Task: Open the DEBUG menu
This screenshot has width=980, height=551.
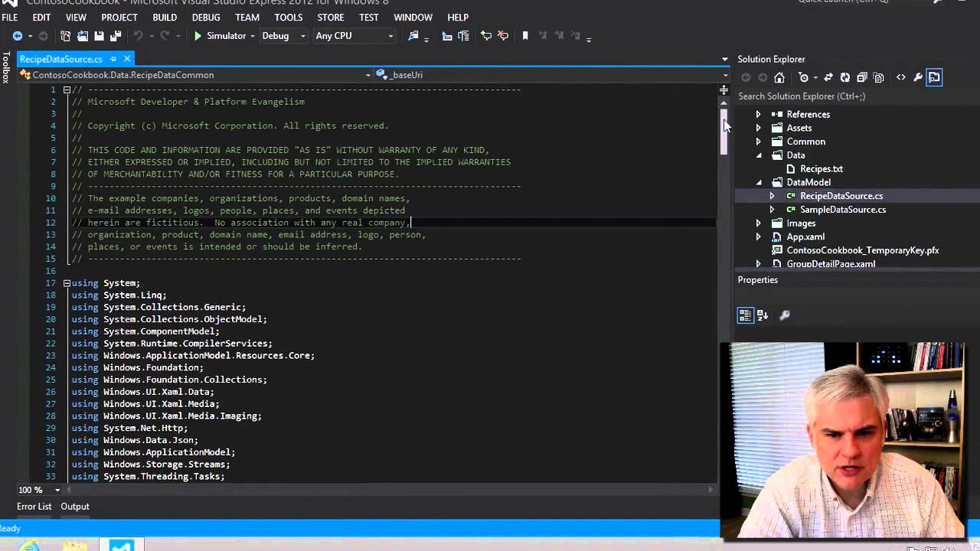Action: 206,17
